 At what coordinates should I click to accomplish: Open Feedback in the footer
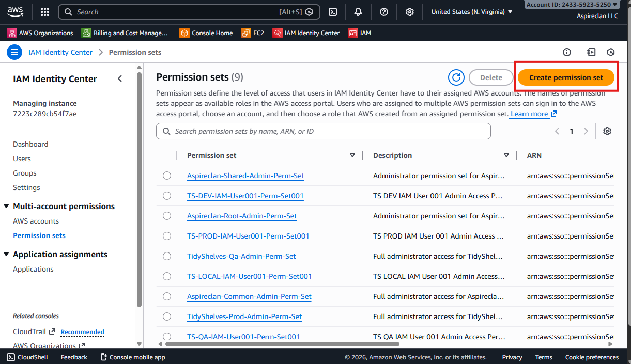(x=74, y=357)
